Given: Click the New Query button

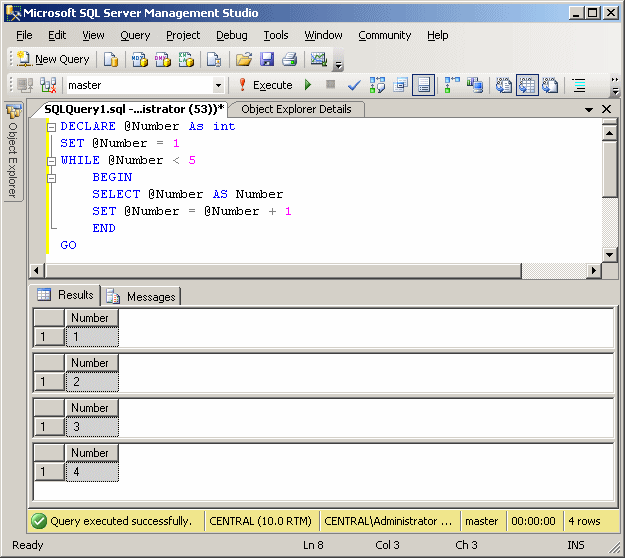Looking at the screenshot, I should pos(53,59).
